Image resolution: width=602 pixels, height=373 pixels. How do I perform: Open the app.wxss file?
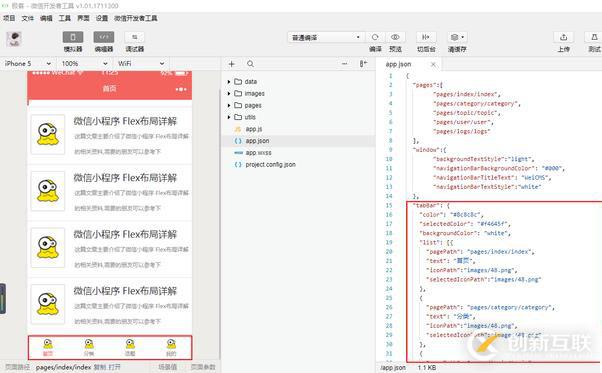point(258,153)
